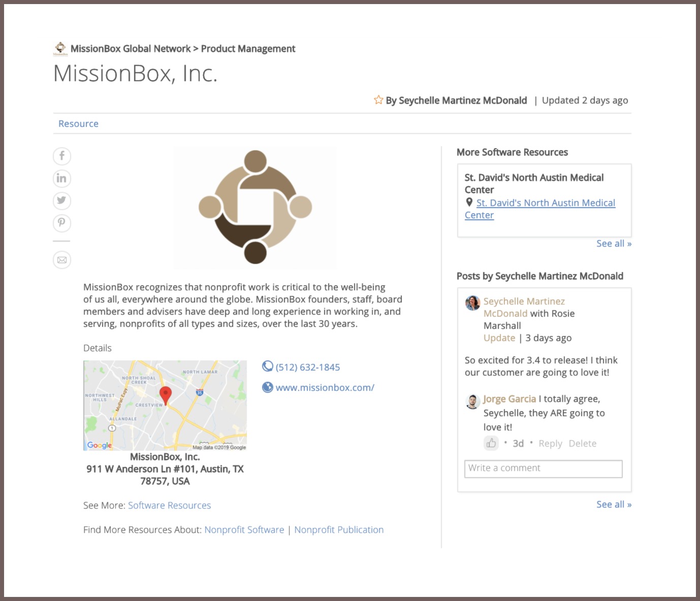700x601 pixels.
Task: Share page by email envelope icon
Action: tap(62, 260)
